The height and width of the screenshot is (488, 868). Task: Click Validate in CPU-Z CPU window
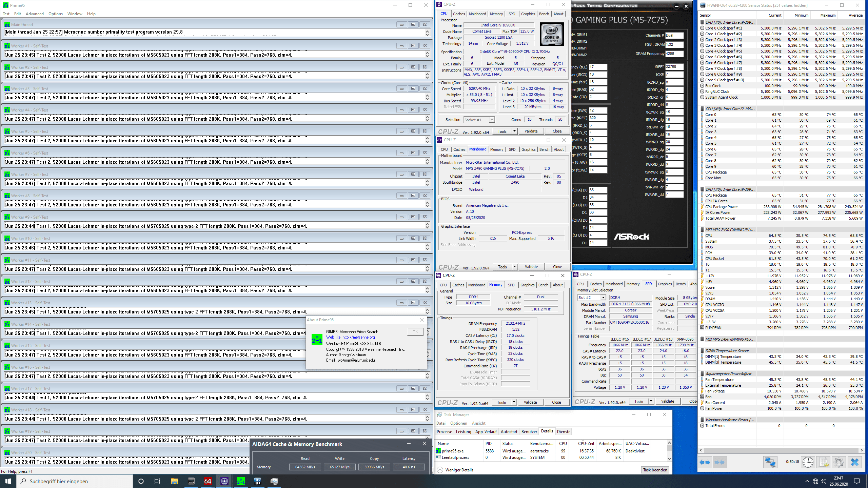(x=531, y=131)
